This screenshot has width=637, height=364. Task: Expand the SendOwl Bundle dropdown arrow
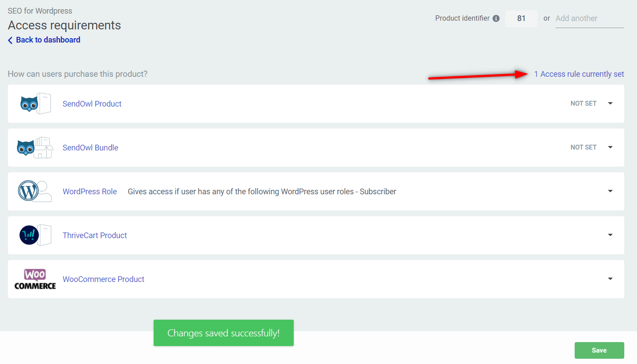tap(610, 147)
